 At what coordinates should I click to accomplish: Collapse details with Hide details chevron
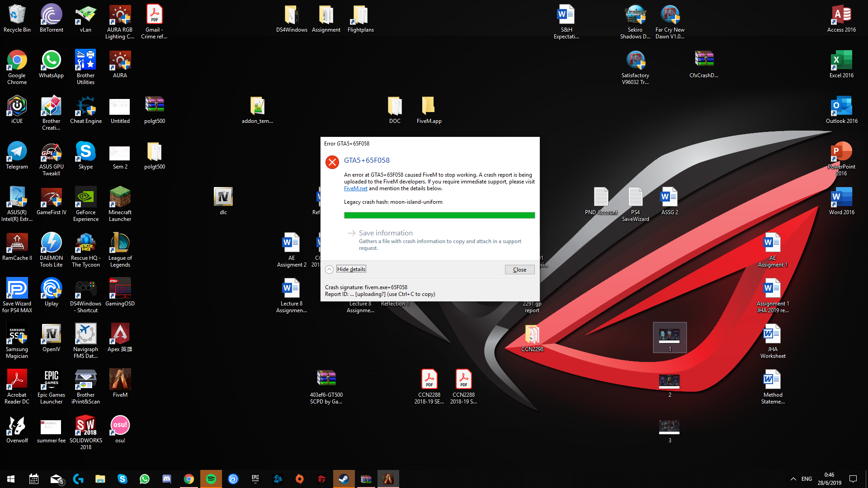330,269
